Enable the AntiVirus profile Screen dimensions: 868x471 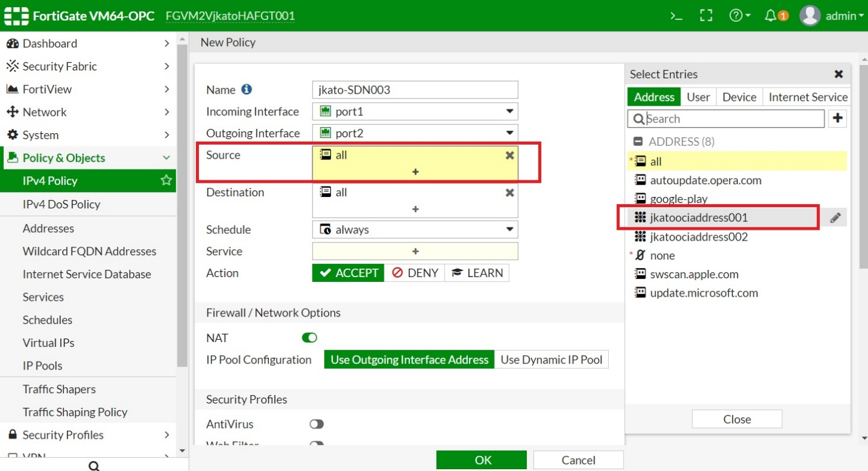pos(316,424)
